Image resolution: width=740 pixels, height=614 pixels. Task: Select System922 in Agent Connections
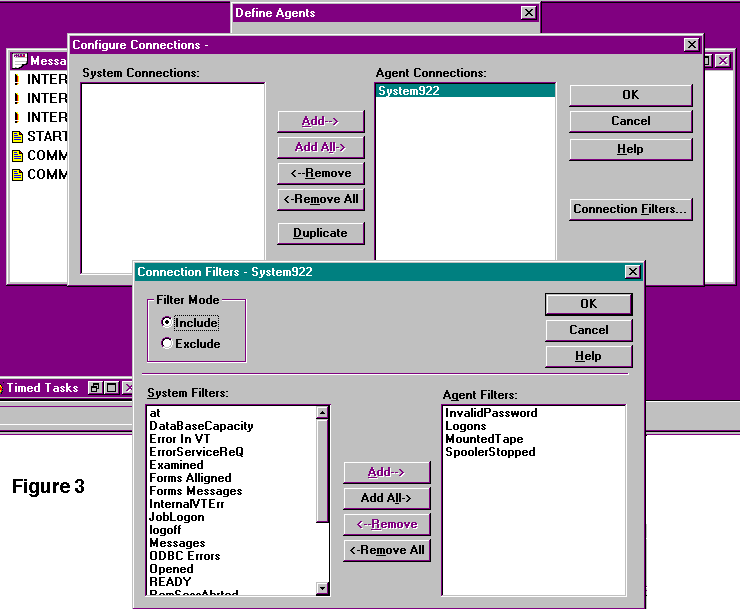tap(409, 91)
